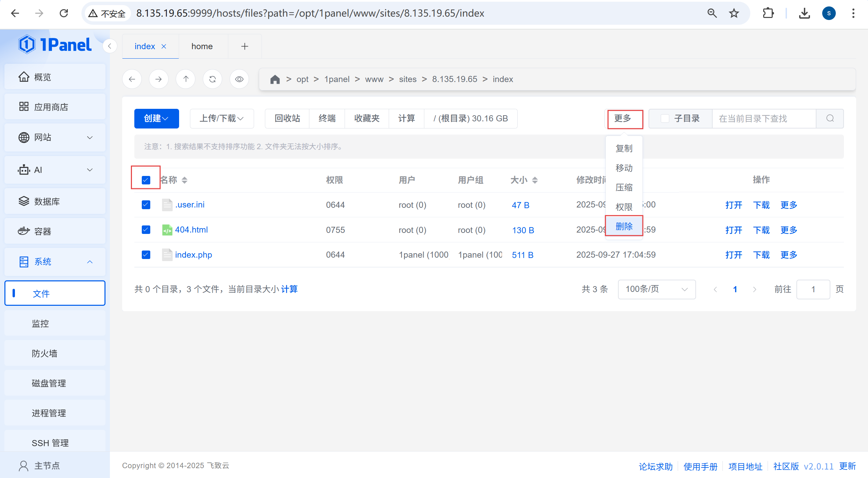Open the 回收站 recycle bin
Viewport: 868px width, 478px height.
pyautogui.click(x=287, y=119)
